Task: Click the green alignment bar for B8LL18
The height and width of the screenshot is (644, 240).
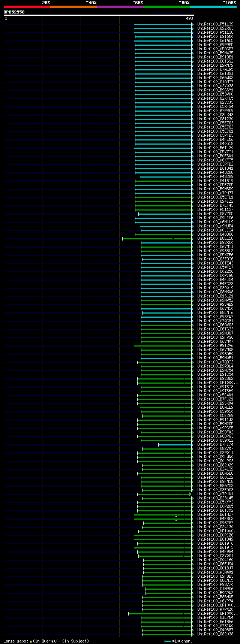Action: pos(157,239)
